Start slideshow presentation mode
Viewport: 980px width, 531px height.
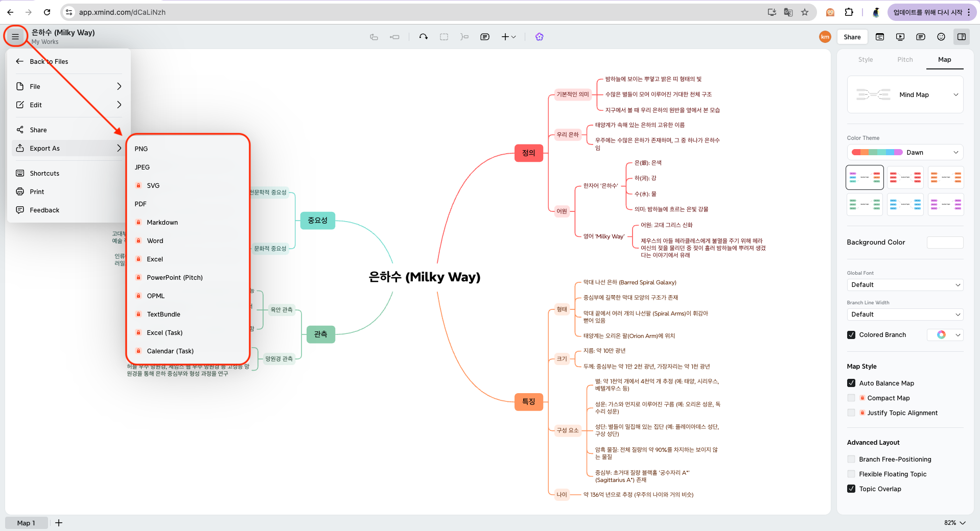coord(900,37)
